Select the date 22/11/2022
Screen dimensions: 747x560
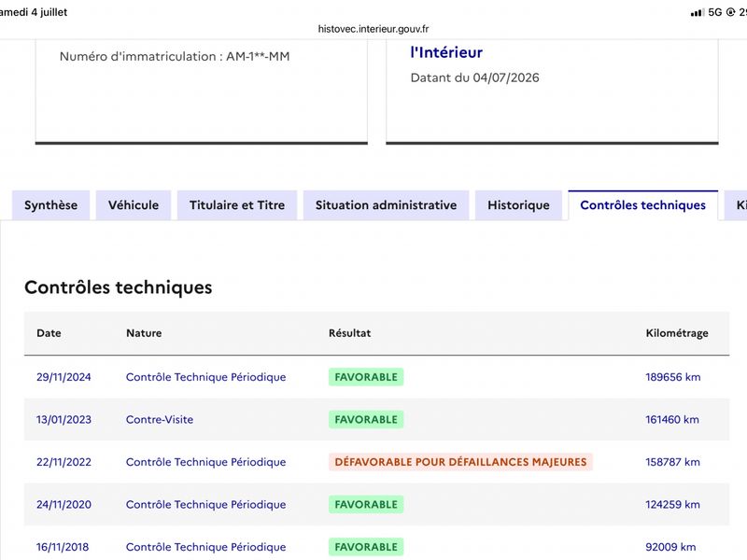point(63,462)
